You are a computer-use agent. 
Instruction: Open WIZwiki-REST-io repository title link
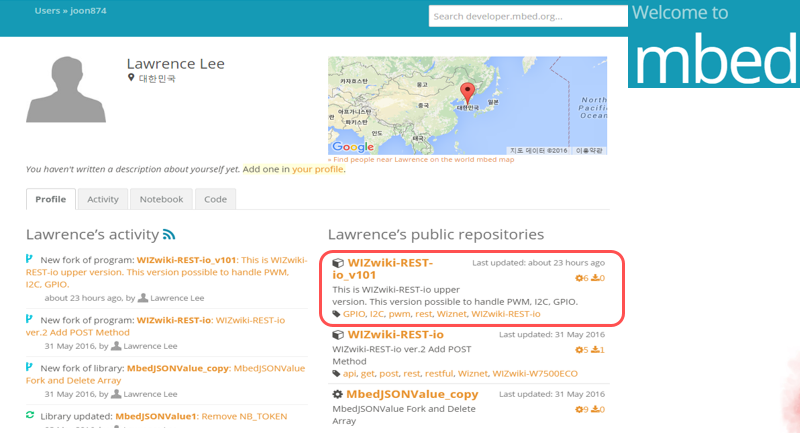395,335
